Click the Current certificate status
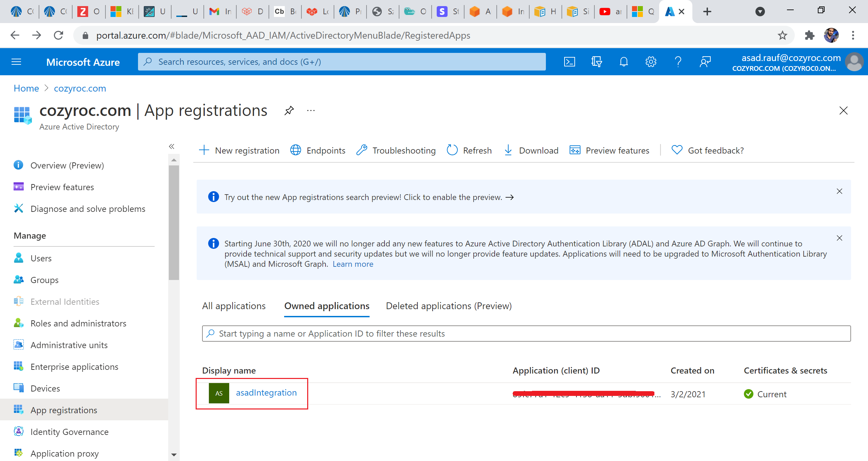Image resolution: width=868 pixels, height=461 pixels. click(765, 394)
